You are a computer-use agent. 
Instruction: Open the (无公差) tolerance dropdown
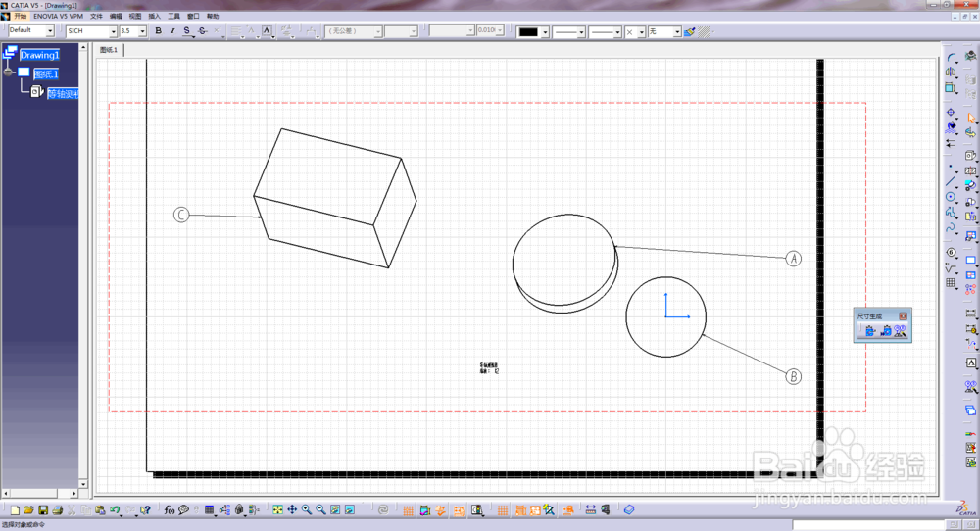click(x=378, y=31)
